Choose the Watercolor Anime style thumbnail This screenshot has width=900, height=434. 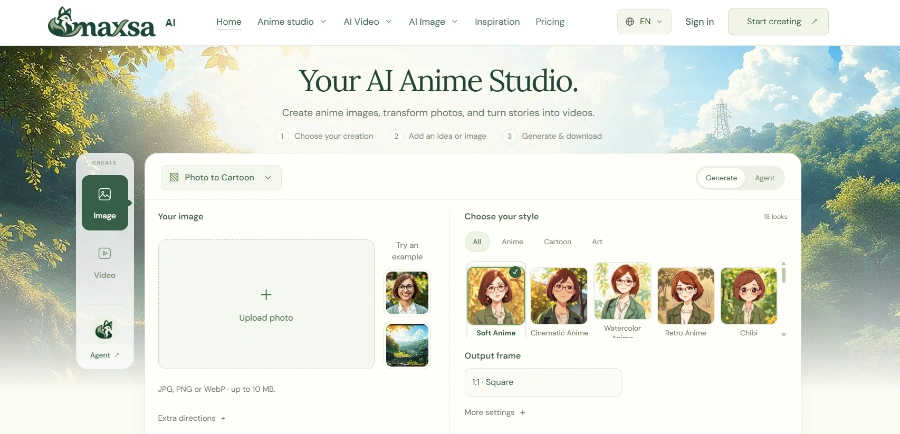(x=622, y=291)
